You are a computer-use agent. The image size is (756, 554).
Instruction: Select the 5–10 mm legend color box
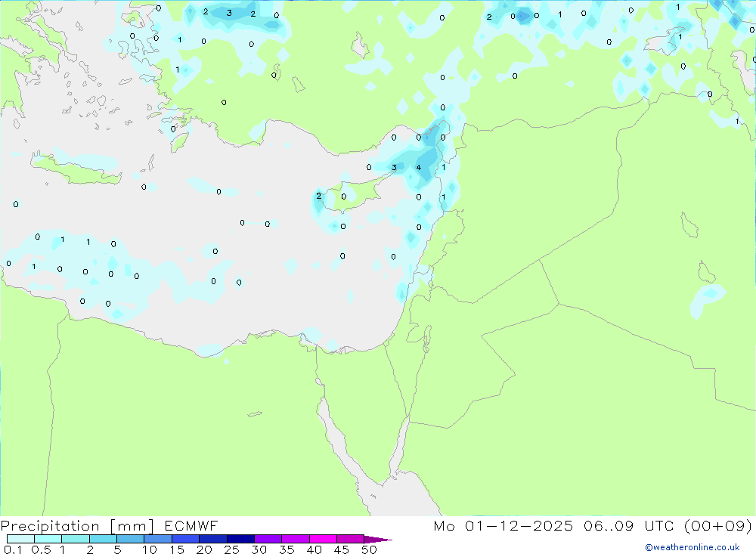point(130,539)
